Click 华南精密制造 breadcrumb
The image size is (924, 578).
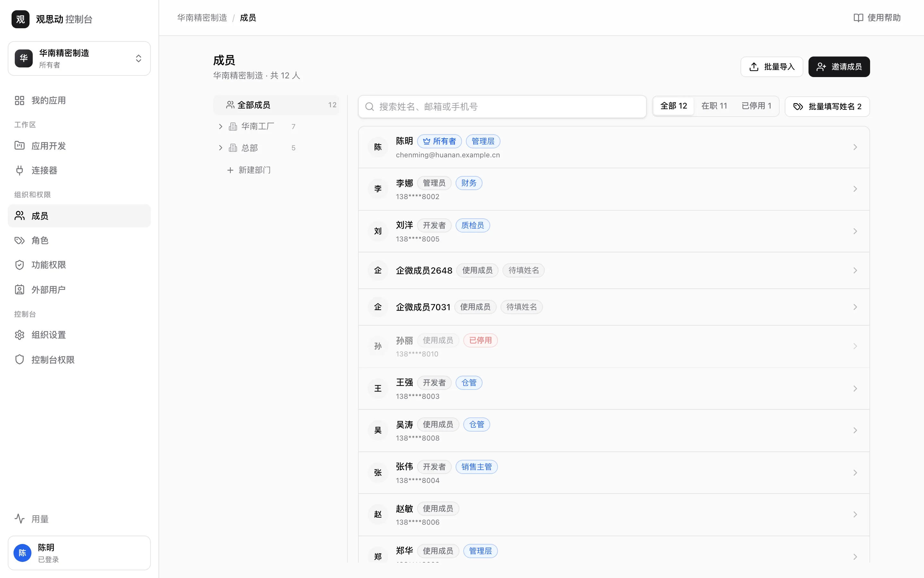coord(202,18)
